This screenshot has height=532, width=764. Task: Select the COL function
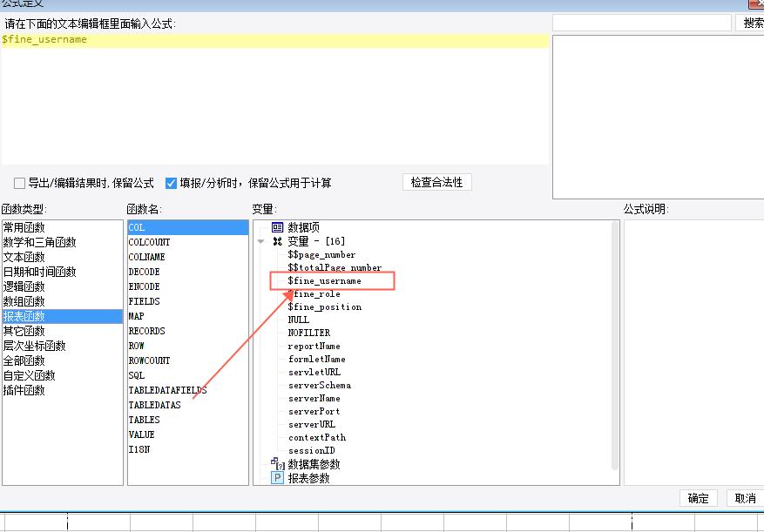pyautogui.click(x=188, y=227)
